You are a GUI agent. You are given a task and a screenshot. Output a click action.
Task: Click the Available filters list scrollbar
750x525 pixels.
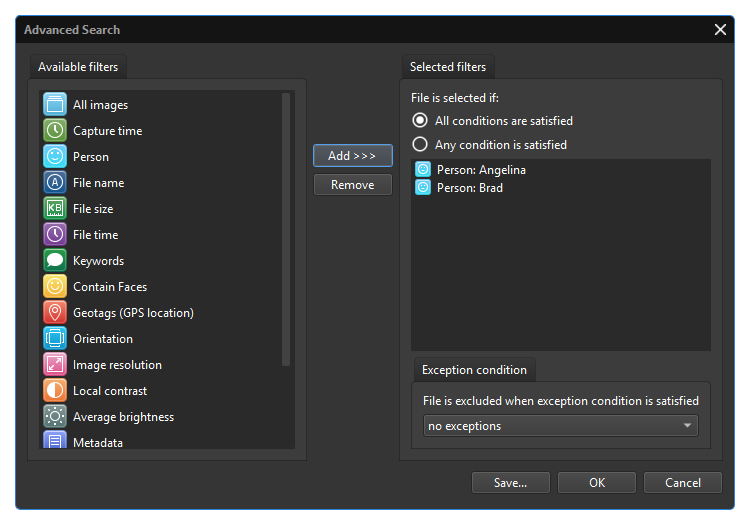pyautogui.click(x=286, y=230)
